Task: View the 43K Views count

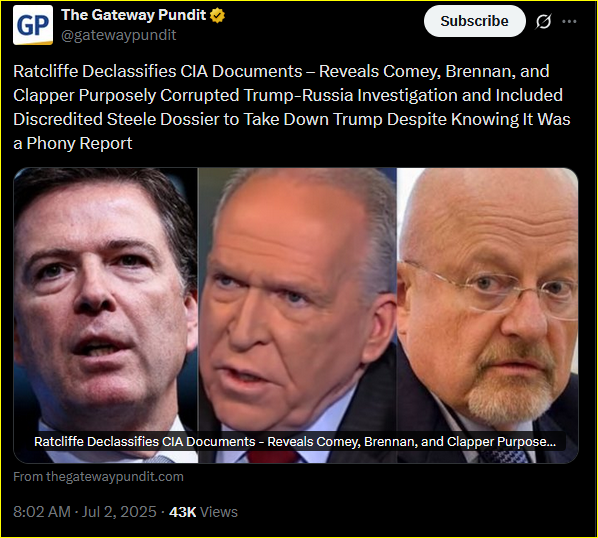Action: (203, 512)
